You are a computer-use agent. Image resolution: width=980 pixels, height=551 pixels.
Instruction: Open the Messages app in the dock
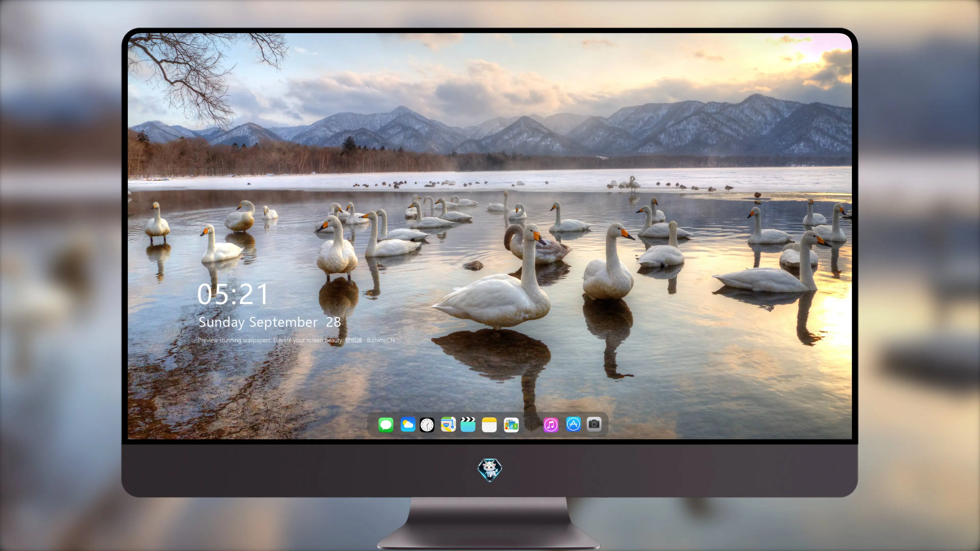[386, 424]
